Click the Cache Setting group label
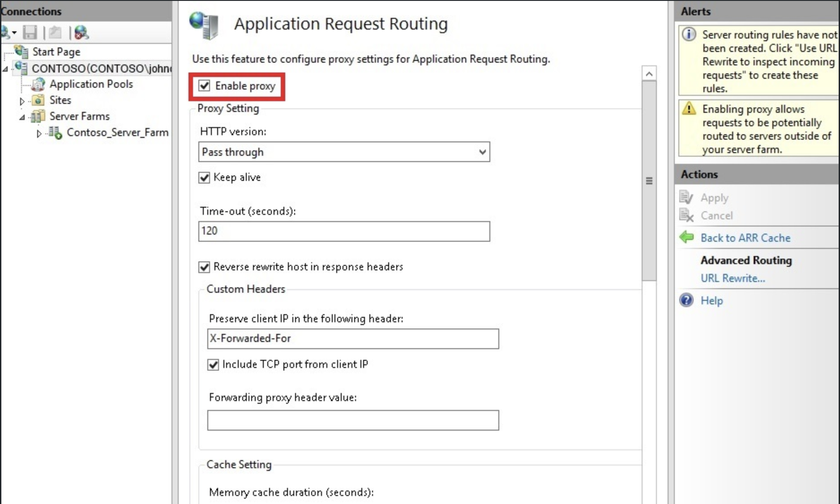Image resolution: width=840 pixels, height=504 pixels. [239, 465]
